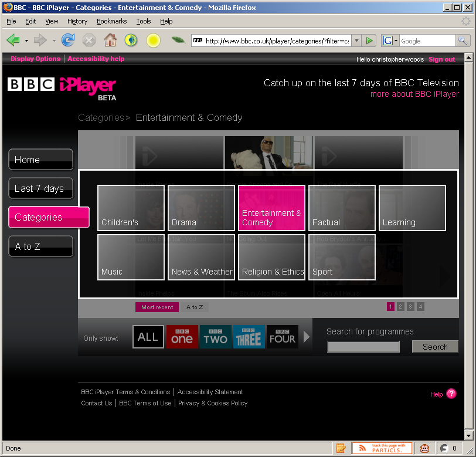Go to results page 3
This screenshot has height=457, width=476.
pyautogui.click(x=410, y=307)
